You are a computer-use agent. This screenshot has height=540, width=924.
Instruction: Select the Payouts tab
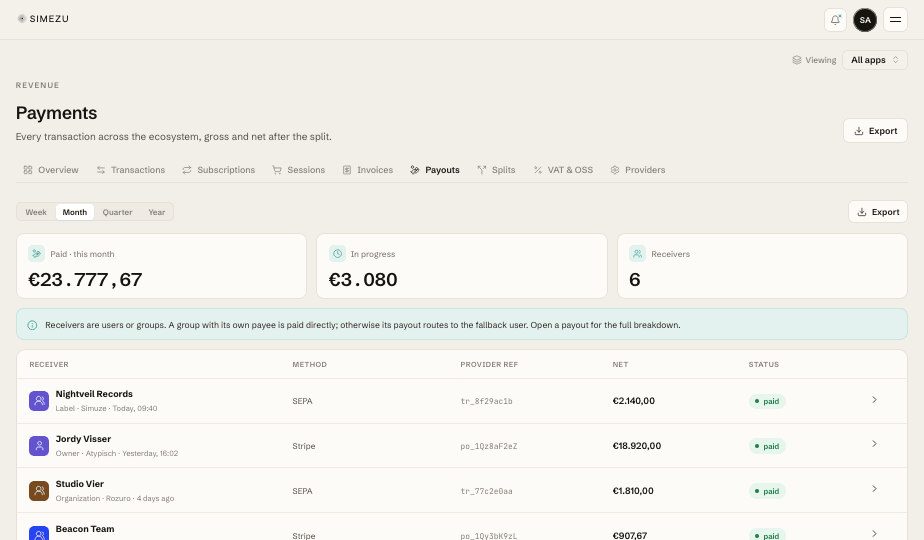[435, 170]
